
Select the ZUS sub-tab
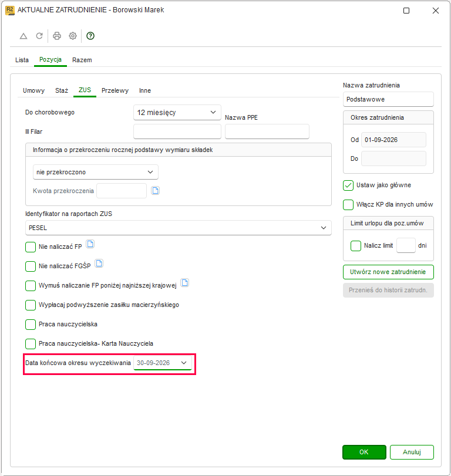(x=85, y=90)
